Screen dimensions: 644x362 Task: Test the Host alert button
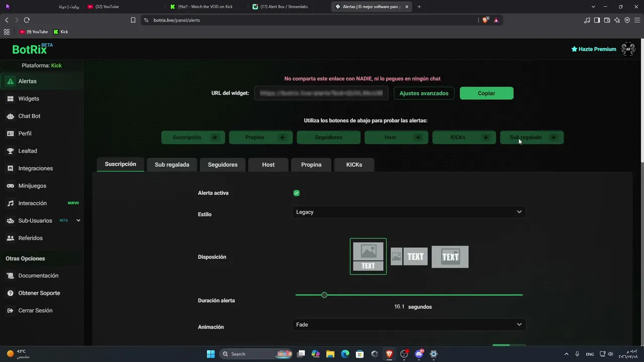396,137
